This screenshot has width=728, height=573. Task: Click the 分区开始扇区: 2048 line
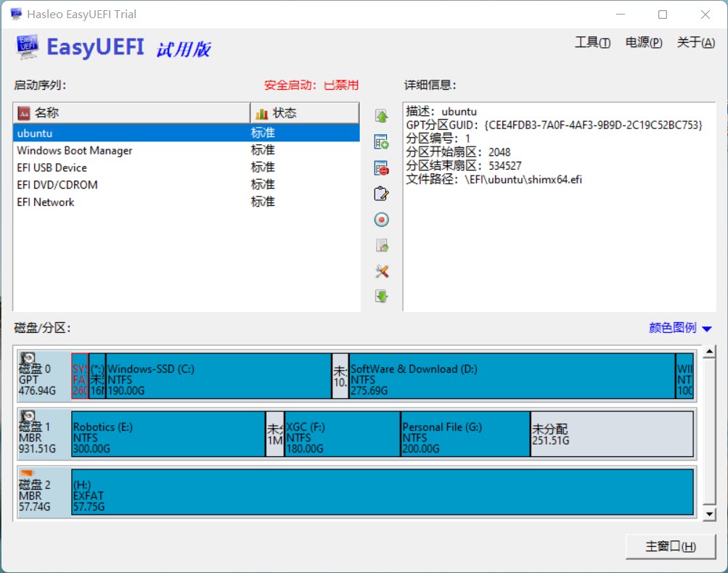coord(458,152)
